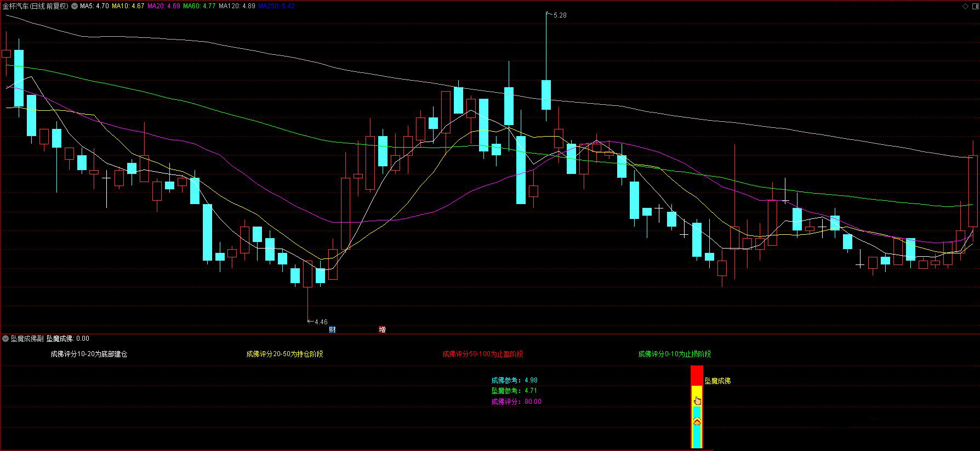
Task: Click the 成佛评分10-20为底部建仓 note
Action: 89,354
